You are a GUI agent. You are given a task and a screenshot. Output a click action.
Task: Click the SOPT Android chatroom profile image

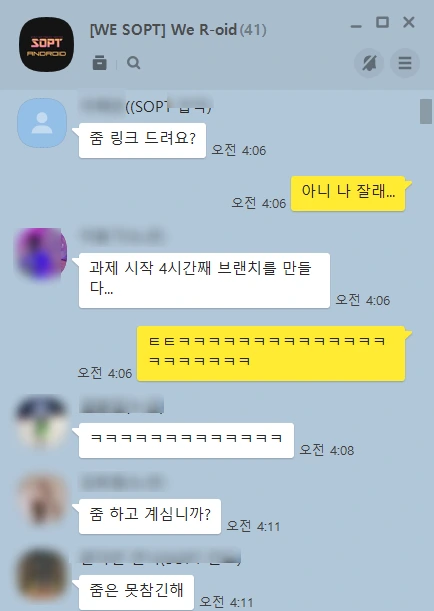(x=46, y=44)
